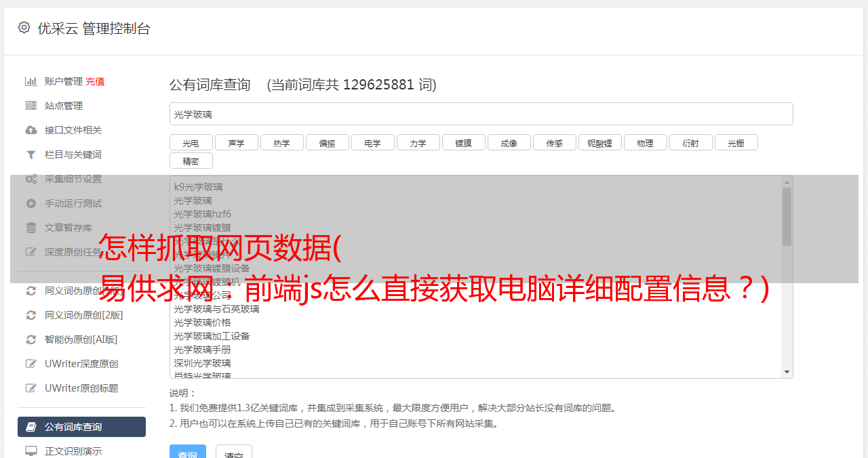Select the 物理 tag button
The image size is (868, 458).
(645, 142)
